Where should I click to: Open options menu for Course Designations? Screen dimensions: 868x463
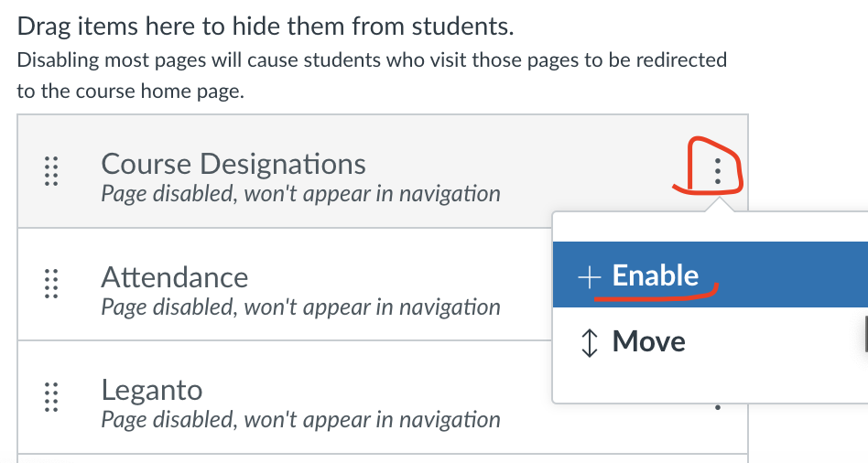[718, 171]
